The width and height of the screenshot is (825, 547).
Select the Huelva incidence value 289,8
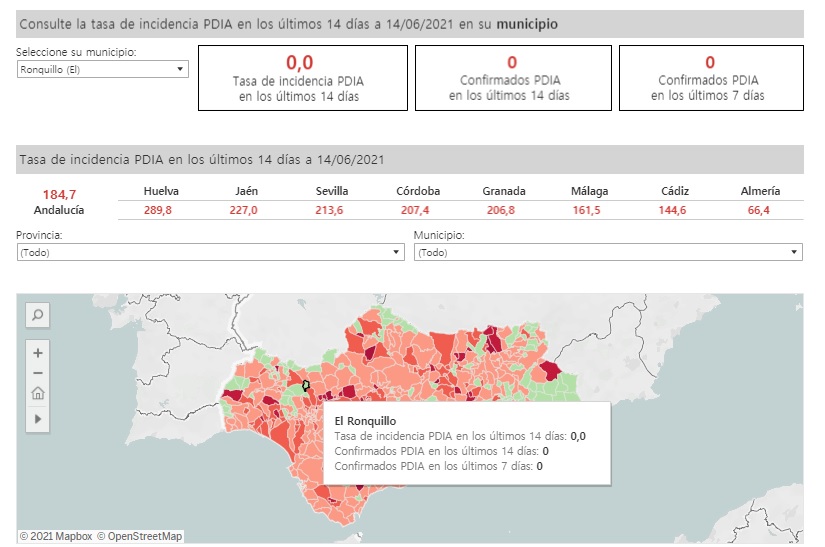(x=158, y=210)
